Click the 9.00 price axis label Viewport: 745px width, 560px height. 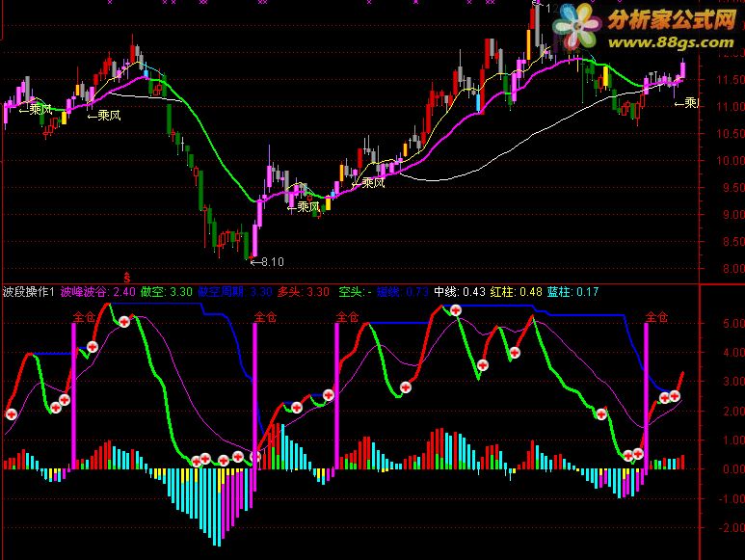(x=732, y=215)
